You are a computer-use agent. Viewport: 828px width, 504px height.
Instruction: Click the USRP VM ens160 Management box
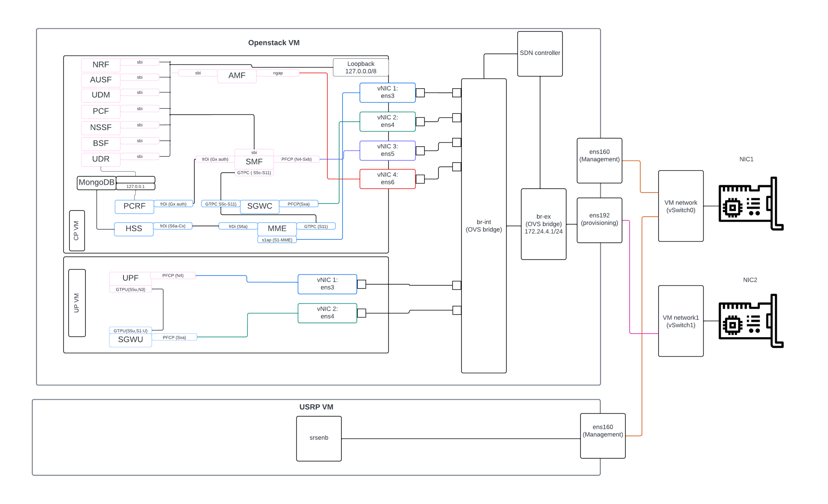[x=602, y=435]
